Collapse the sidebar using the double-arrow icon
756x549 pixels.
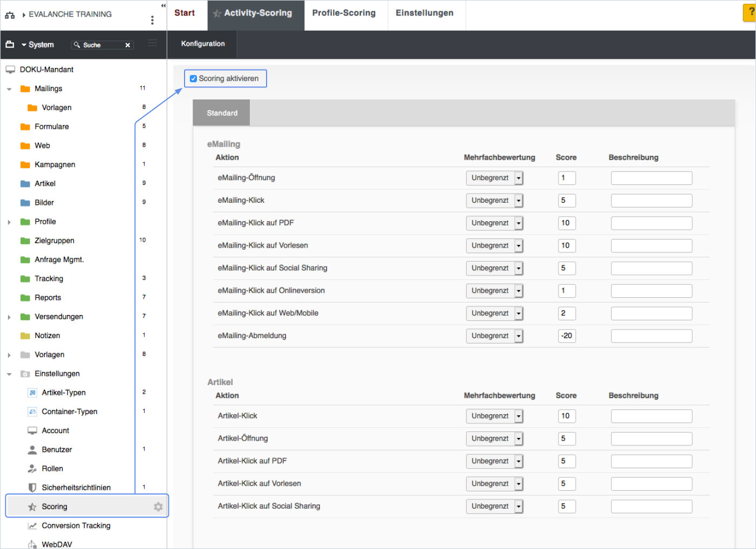(x=163, y=5)
